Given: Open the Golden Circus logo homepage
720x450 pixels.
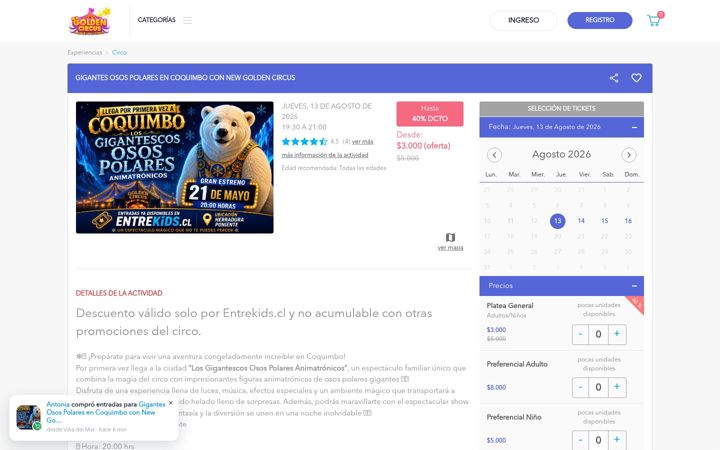Looking at the screenshot, I should [90, 21].
